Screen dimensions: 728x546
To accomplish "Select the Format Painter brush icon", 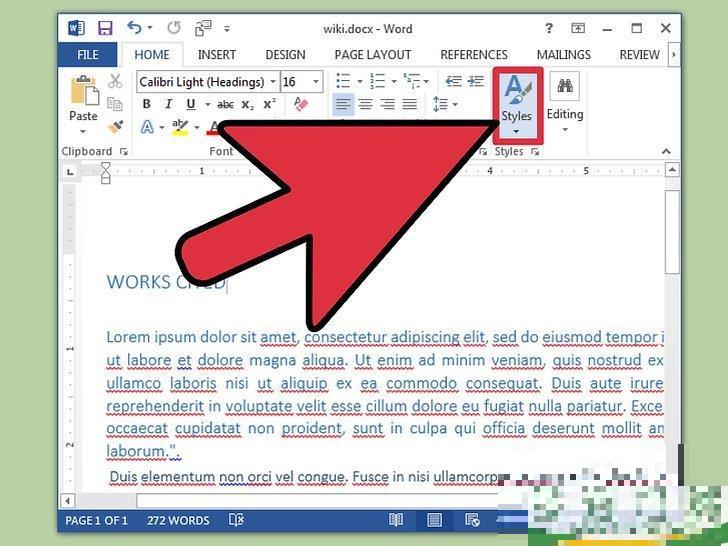I will click(x=115, y=128).
